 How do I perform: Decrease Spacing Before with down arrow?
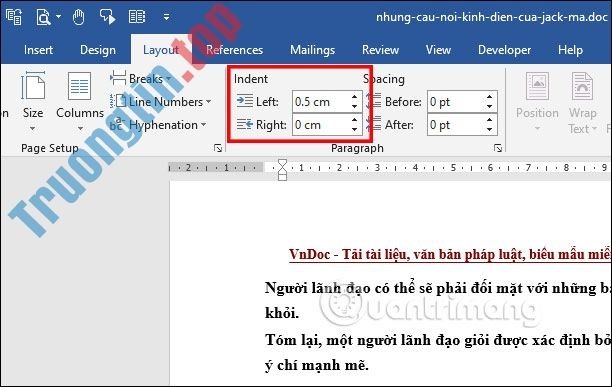pyautogui.click(x=489, y=107)
